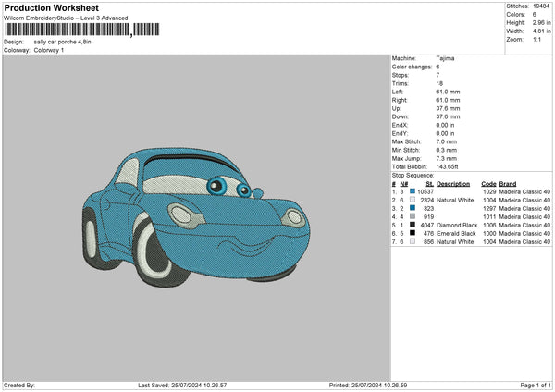Click the Colorway 1 value
Screen dimensions: 555x392
click(49, 50)
